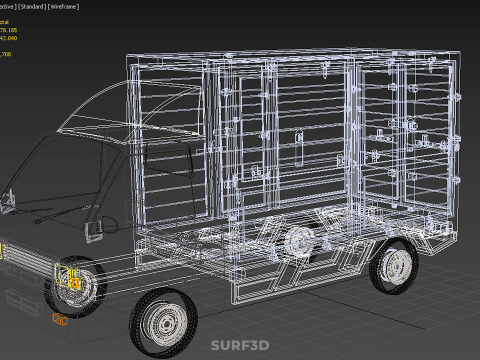
Task: Click the '78.185' statistics value
Action: (9, 30)
